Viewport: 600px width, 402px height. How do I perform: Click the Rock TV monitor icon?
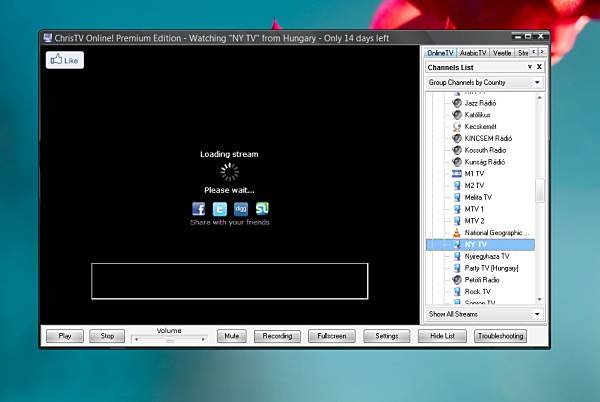click(457, 292)
